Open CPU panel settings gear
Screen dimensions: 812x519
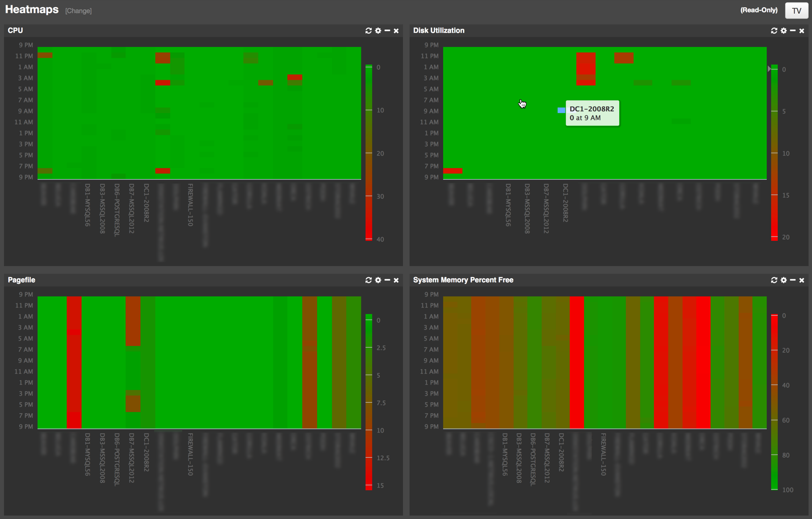[x=378, y=31]
